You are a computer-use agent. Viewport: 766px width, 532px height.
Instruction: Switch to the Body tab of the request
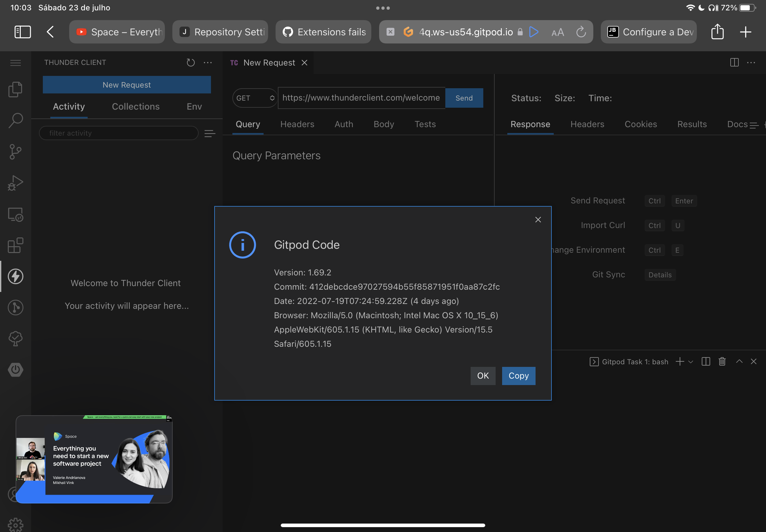click(x=383, y=124)
